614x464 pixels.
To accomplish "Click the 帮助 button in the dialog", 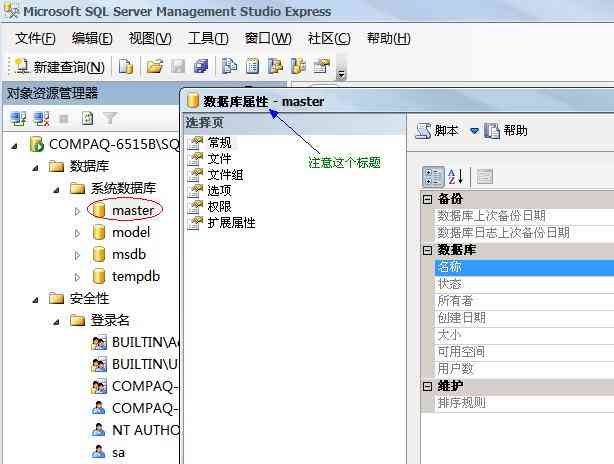I will click(x=506, y=131).
